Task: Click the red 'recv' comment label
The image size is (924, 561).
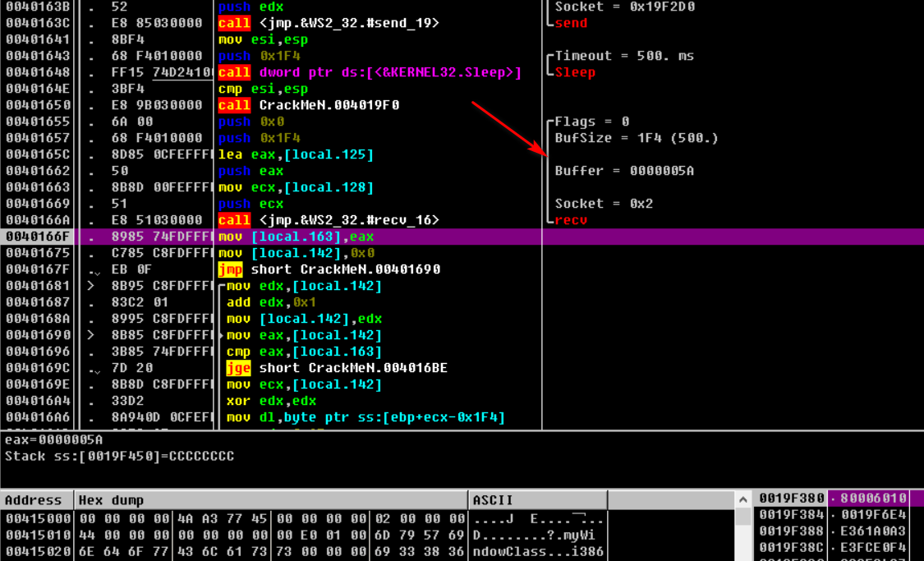Action: [571, 220]
